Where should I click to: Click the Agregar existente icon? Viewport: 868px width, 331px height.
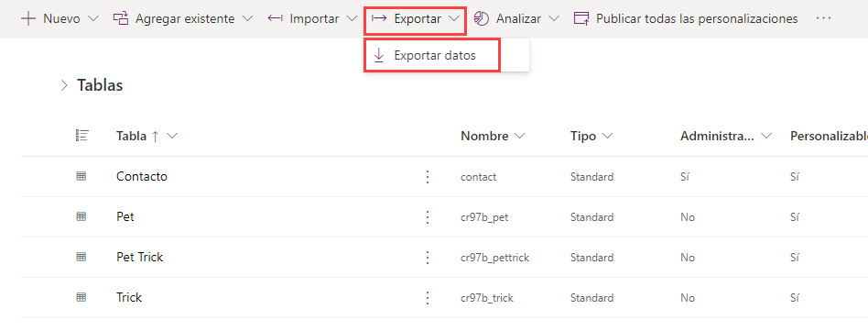[x=120, y=19]
